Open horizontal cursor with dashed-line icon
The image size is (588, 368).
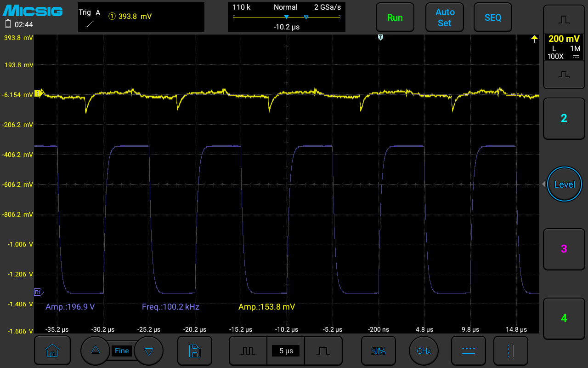click(469, 351)
